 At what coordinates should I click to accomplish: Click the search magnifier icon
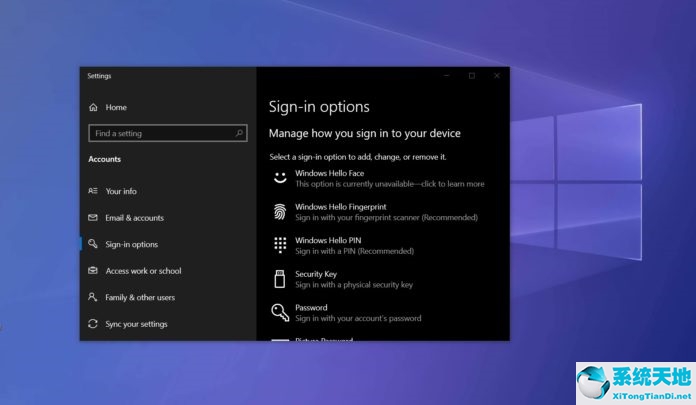click(239, 133)
